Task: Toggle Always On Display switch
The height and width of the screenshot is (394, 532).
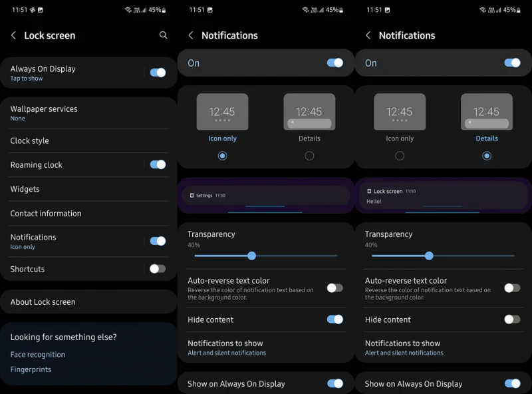Action: coord(158,73)
